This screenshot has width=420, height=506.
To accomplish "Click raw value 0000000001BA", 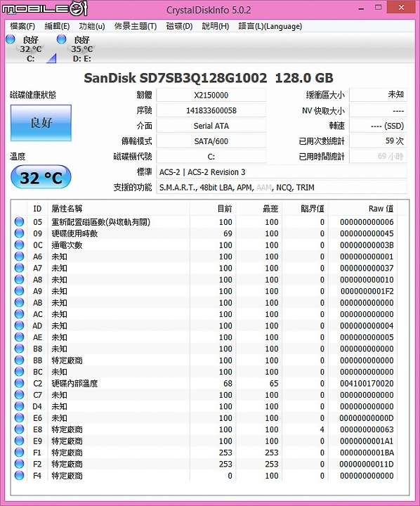I will coord(367,453).
